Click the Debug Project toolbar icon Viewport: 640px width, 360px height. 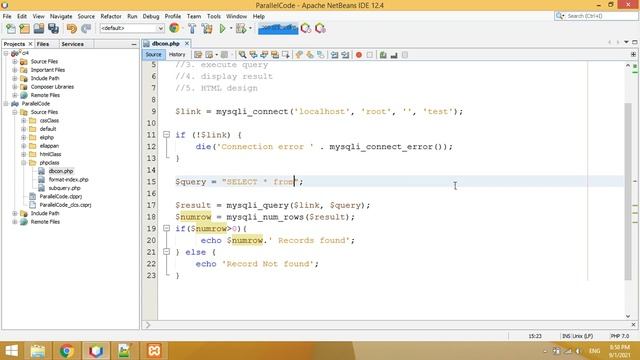tap(241, 28)
